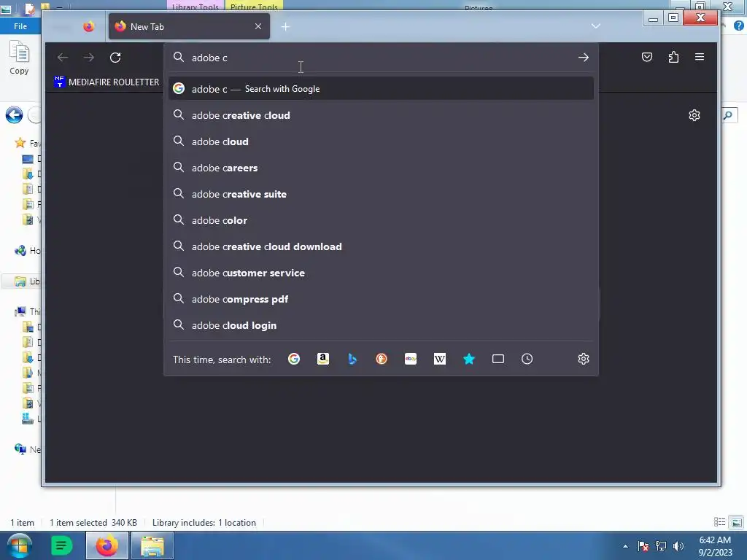Open the network tray icon
The width and height of the screenshot is (747, 560).
tap(661, 546)
